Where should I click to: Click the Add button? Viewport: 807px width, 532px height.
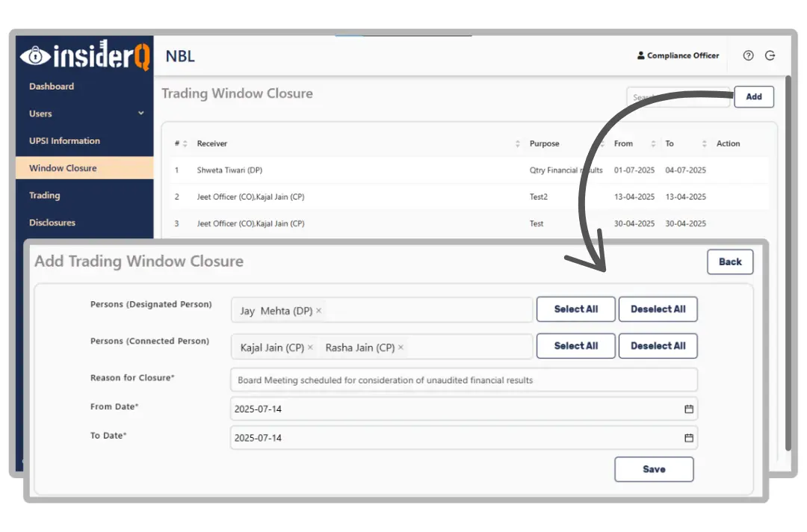753,96
